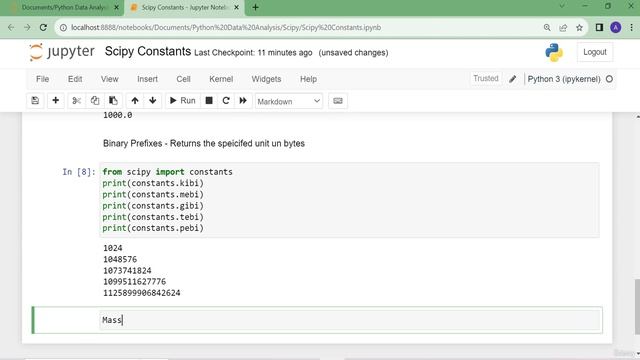The width and height of the screenshot is (640, 360).
Task: Paste cells below icon
Action: 113,101
